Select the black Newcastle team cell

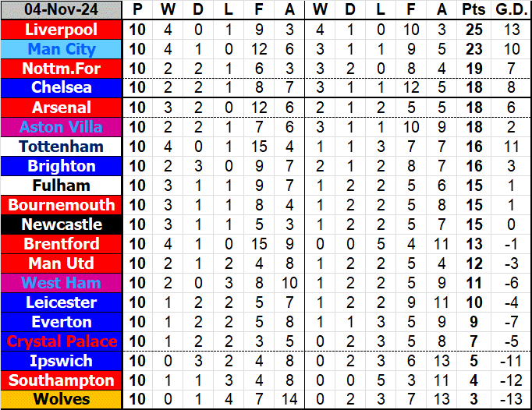coord(62,224)
